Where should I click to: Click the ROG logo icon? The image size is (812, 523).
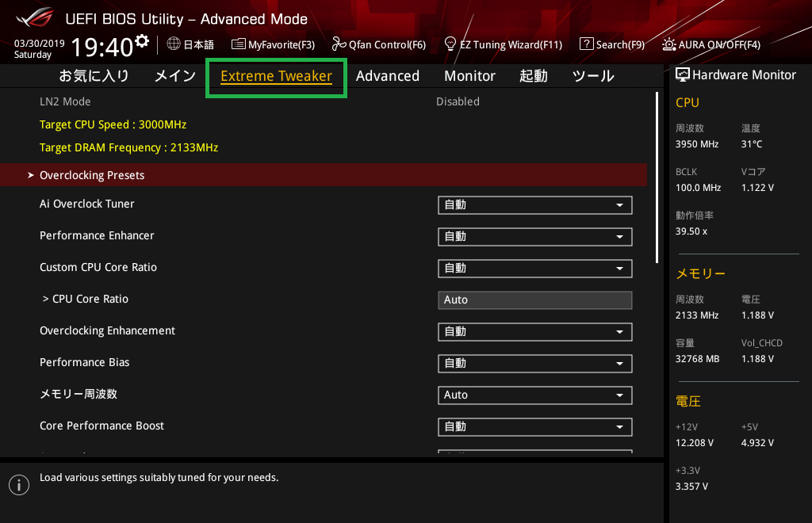click(x=35, y=17)
